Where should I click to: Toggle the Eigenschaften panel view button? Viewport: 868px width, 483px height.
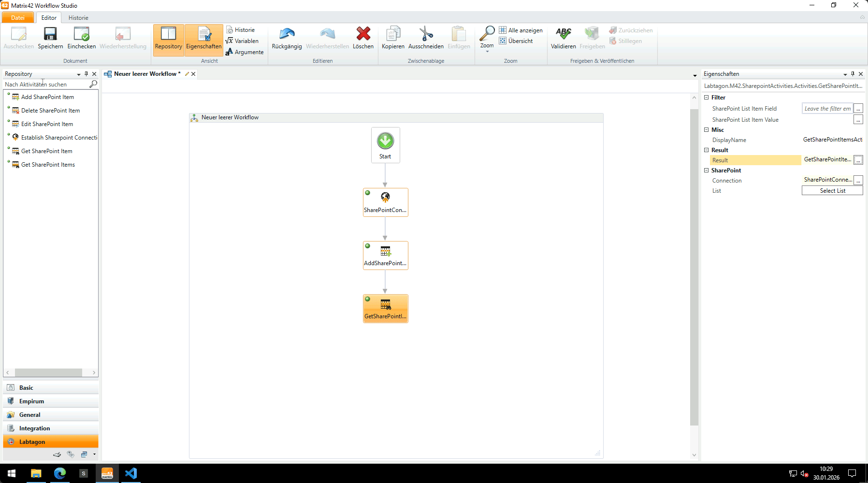pos(203,39)
